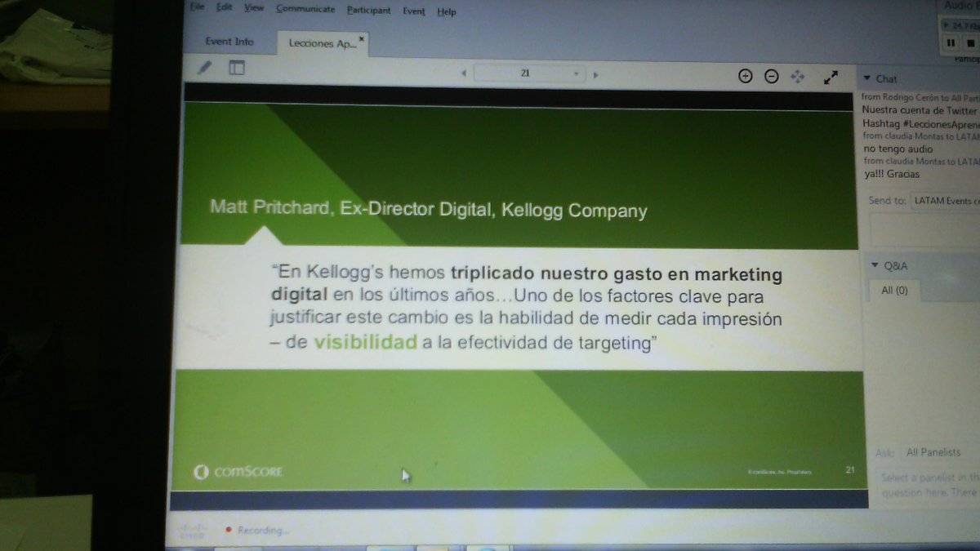
Task: Zoom in with the plus magnifier
Action: pos(745,76)
